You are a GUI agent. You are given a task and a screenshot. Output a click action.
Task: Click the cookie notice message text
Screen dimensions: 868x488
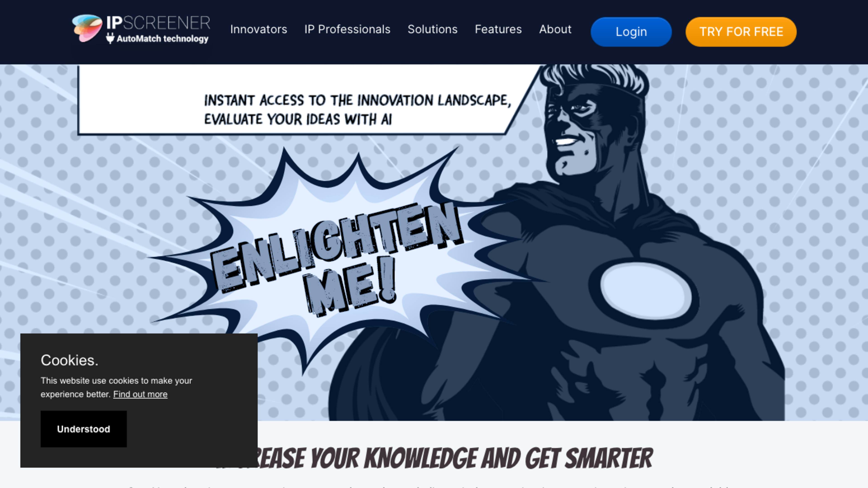click(116, 387)
